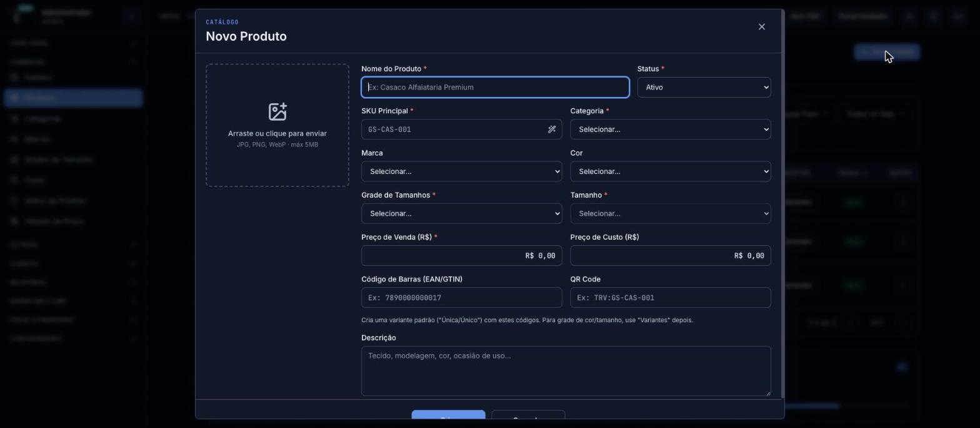
Task: Open the Tamanho dropdown
Action: [670, 213]
